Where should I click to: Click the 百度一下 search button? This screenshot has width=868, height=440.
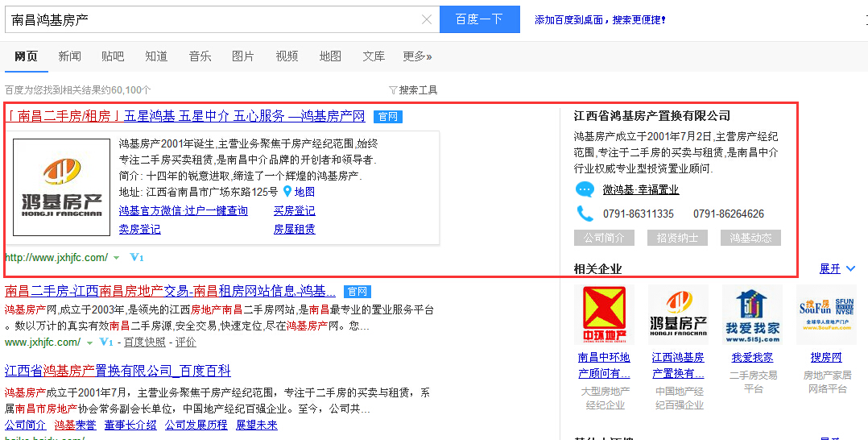click(x=479, y=19)
